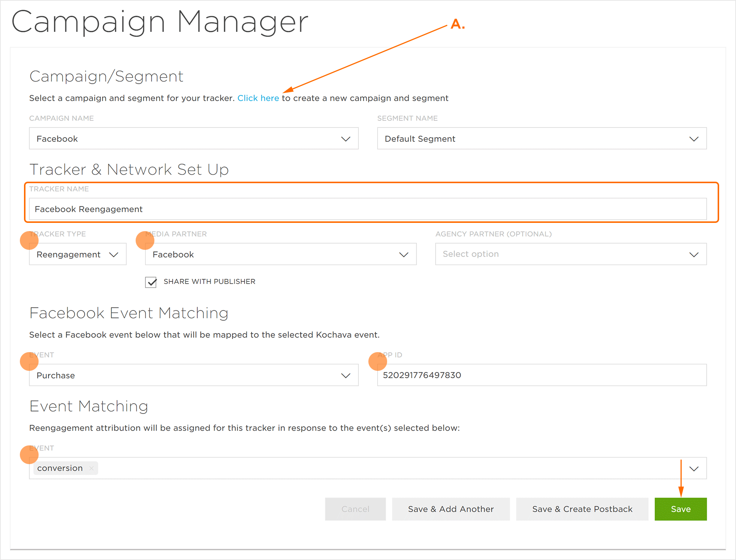Click the chevron in Media Partner field
This screenshot has height=560, width=736.
[404, 255]
